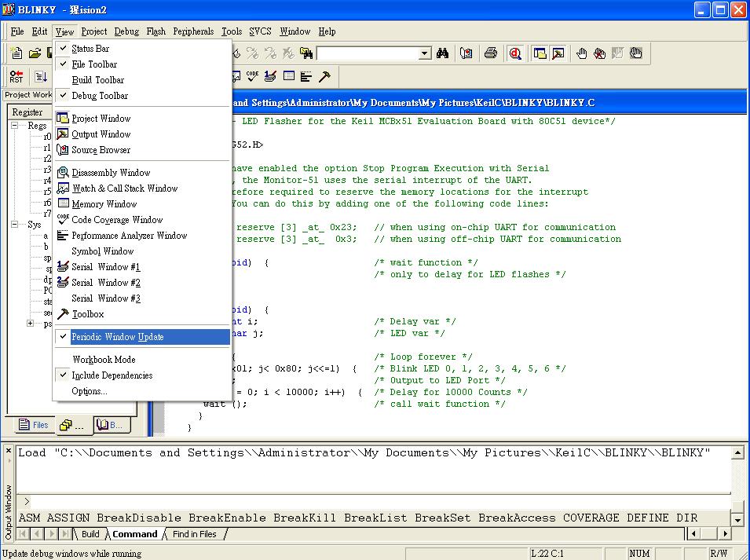Click the RST reset CPU icon

point(16,76)
